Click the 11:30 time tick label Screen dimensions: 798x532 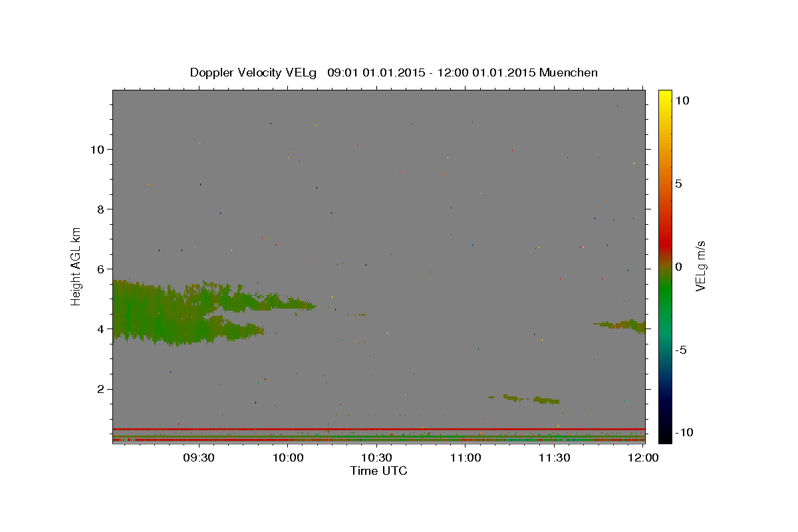coord(555,458)
